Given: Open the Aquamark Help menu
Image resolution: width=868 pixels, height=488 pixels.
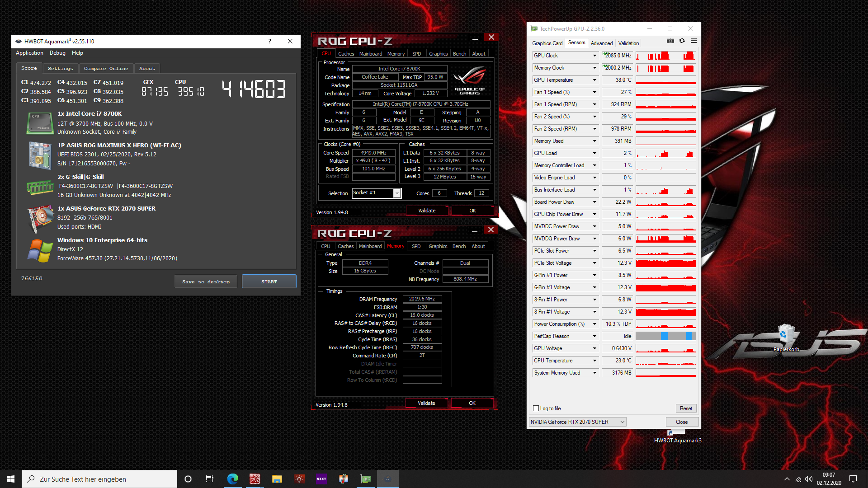Looking at the screenshot, I should pyautogui.click(x=77, y=53).
